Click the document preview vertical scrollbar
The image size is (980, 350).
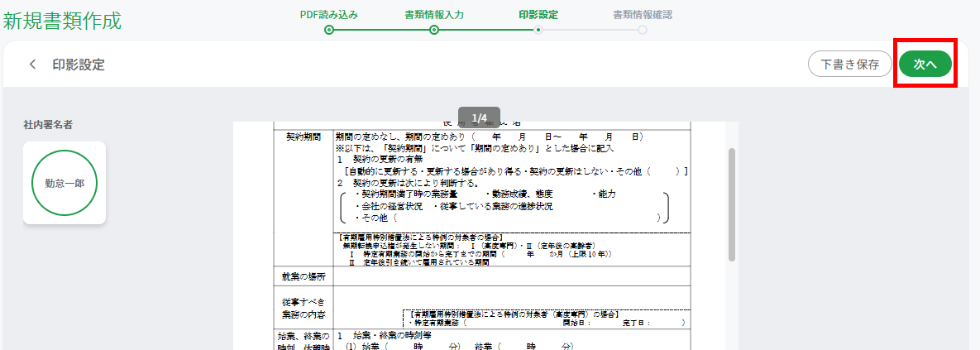[732, 204]
